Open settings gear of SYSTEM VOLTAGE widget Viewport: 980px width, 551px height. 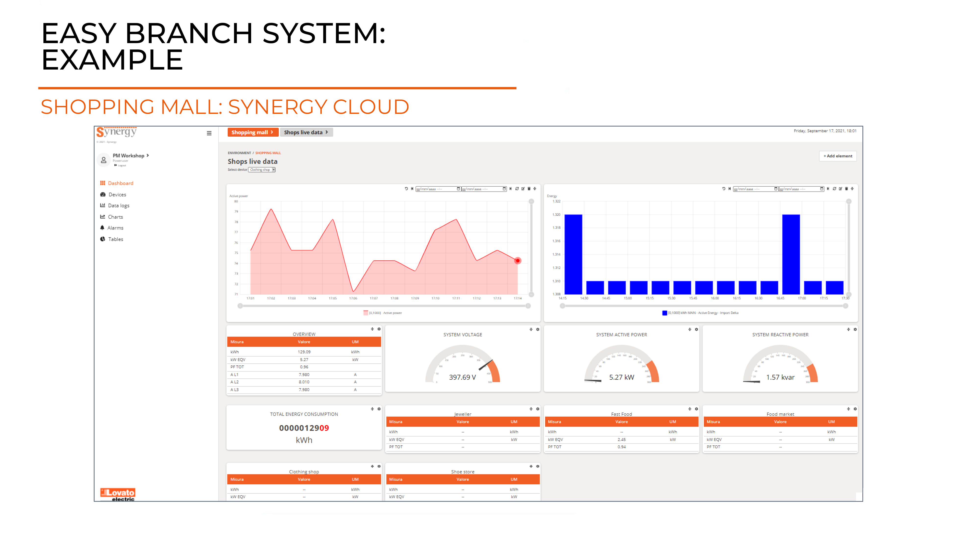pos(538,329)
